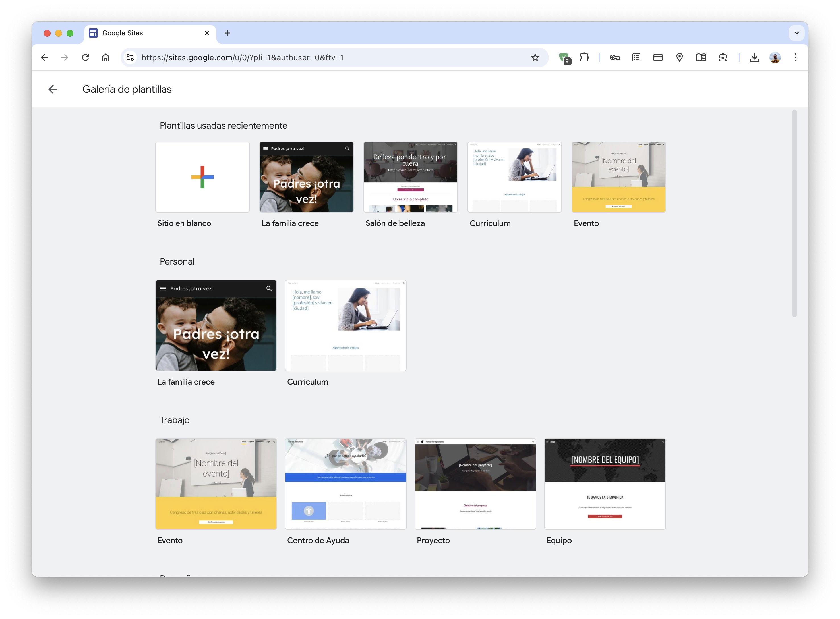Viewport: 840px width, 619px height.
Task: Click the Personal section heading
Action: (177, 261)
